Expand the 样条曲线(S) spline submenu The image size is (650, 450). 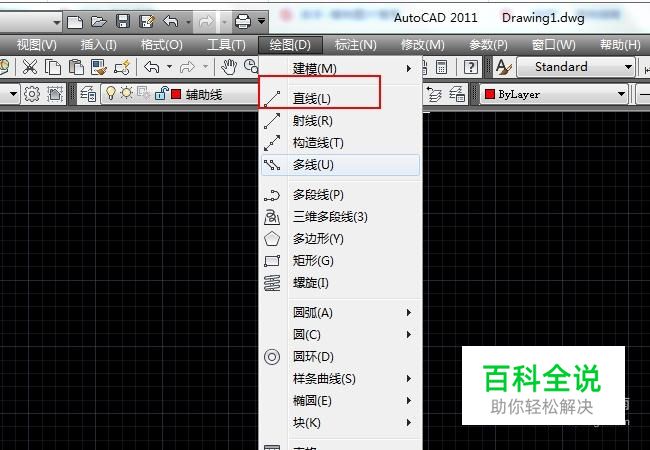pyautogui.click(x=341, y=379)
